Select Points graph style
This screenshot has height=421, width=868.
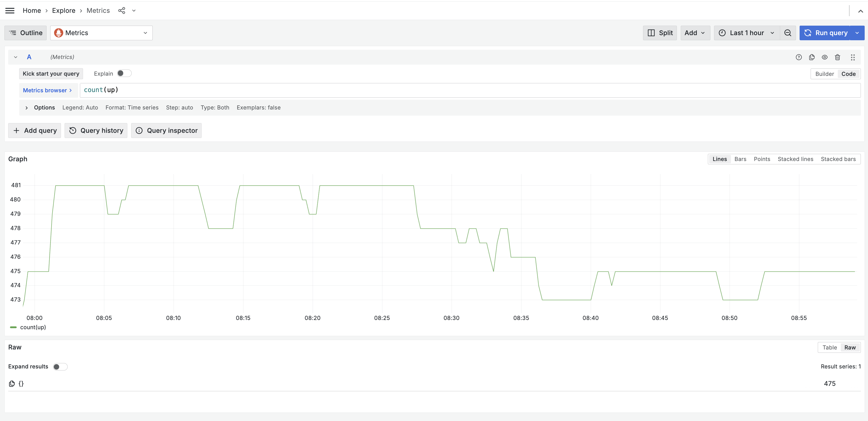[x=762, y=159]
